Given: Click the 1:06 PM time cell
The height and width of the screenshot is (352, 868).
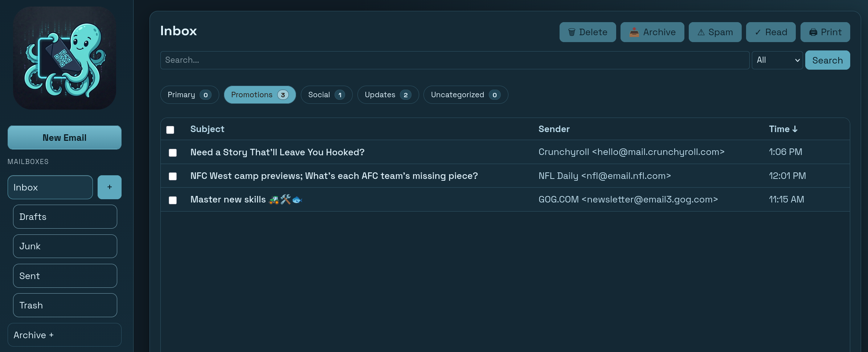Looking at the screenshot, I should pos(785,152).
